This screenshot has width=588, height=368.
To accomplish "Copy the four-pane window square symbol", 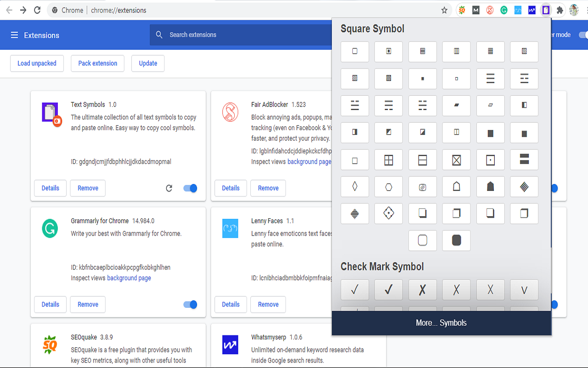I will coord(389,160).
